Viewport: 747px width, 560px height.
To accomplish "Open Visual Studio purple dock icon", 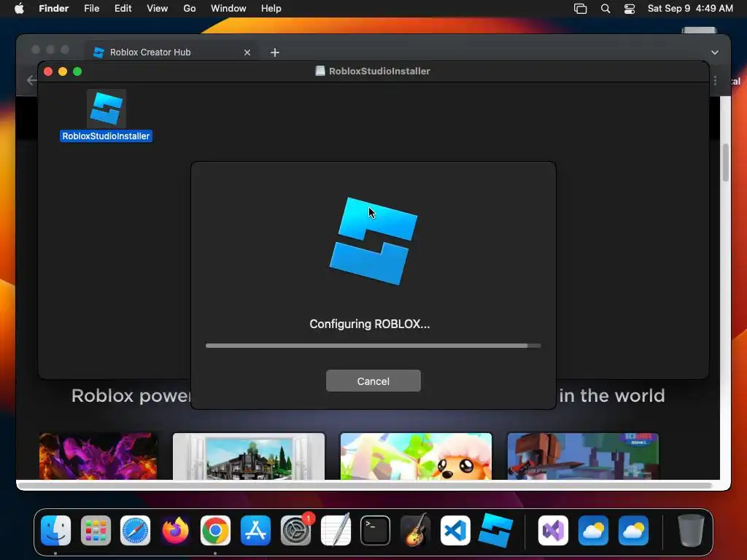I will [x=553, y=530].
